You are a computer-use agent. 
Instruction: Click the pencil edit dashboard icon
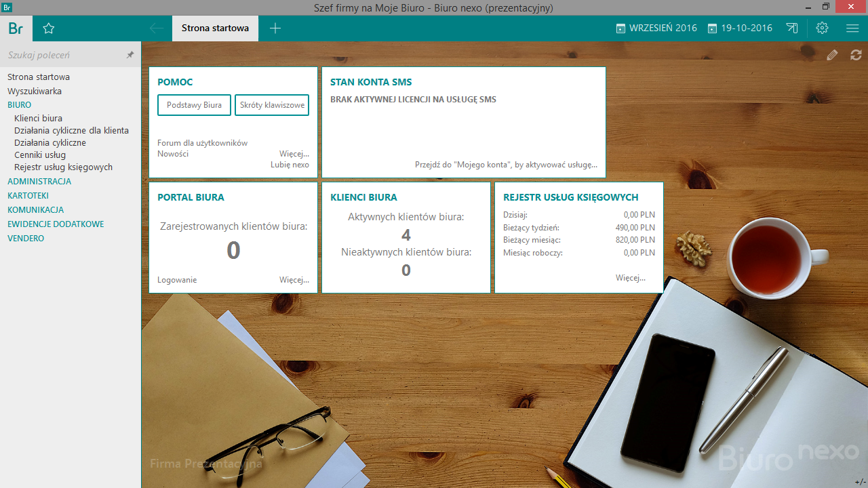tap(832, 55)
